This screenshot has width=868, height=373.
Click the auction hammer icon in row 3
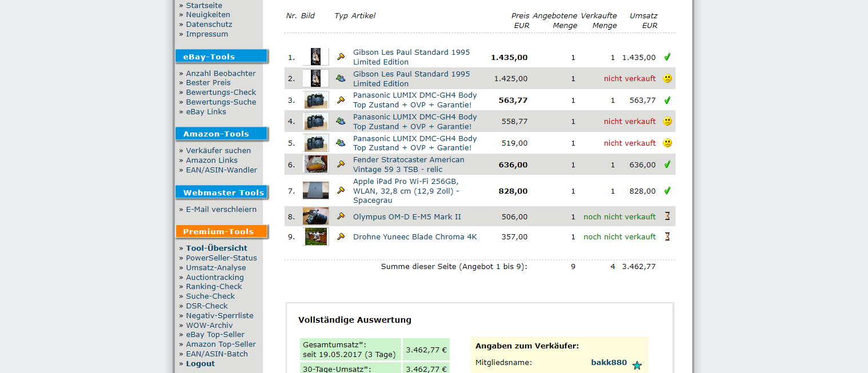[341, 100]
